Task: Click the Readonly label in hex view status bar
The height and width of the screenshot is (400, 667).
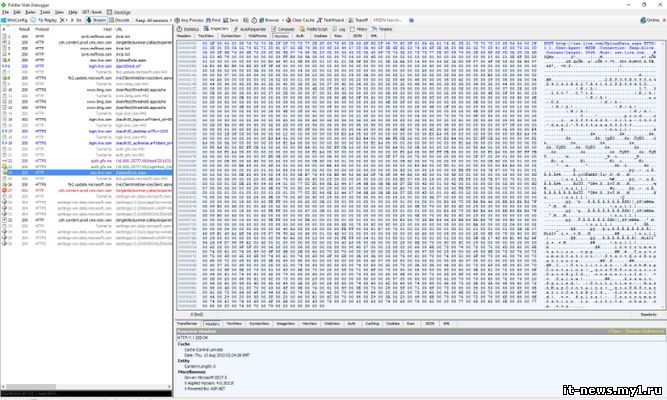Action: pyautogui.click(x=648, y=314)
